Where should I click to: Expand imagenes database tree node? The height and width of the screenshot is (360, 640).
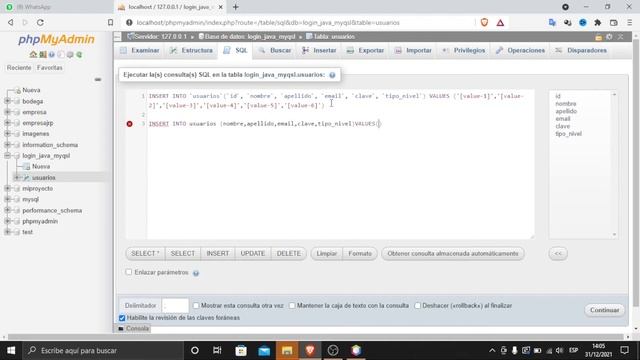click(x=7, y=133)
